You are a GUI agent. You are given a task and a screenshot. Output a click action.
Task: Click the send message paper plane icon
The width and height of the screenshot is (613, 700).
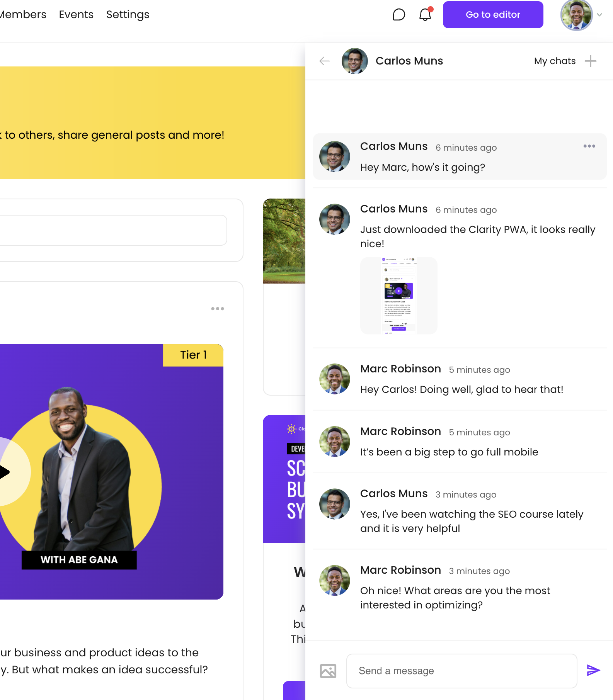coord(593,670)
